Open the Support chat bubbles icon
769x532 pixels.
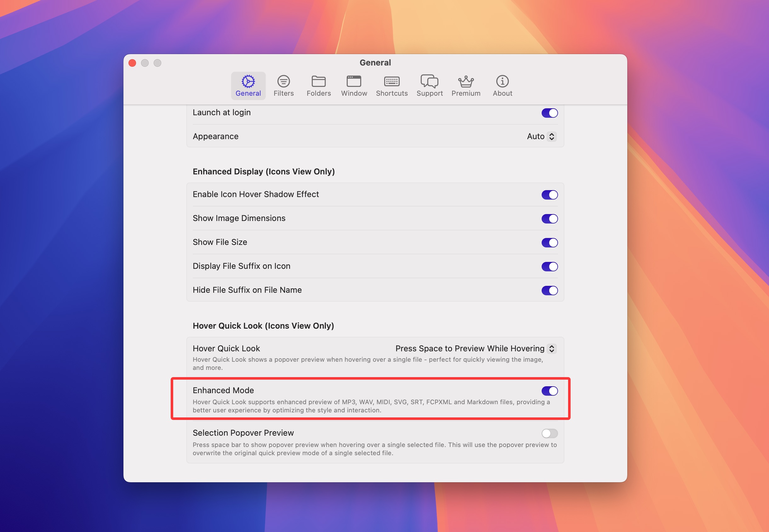pyautogui.click(x=429, y=81)
